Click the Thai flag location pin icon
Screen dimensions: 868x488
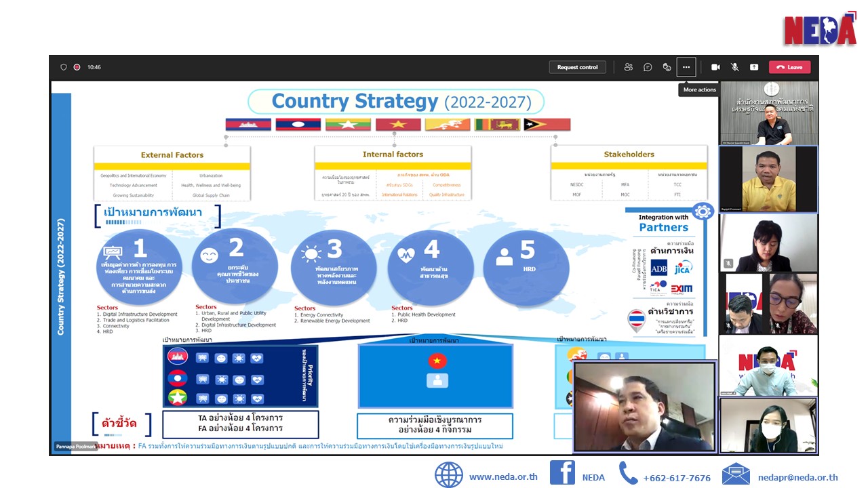tap(637, 320)
